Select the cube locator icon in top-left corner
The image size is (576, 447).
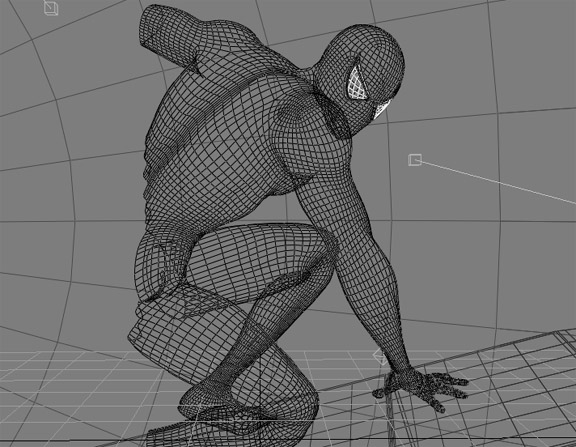coord(51,8)
